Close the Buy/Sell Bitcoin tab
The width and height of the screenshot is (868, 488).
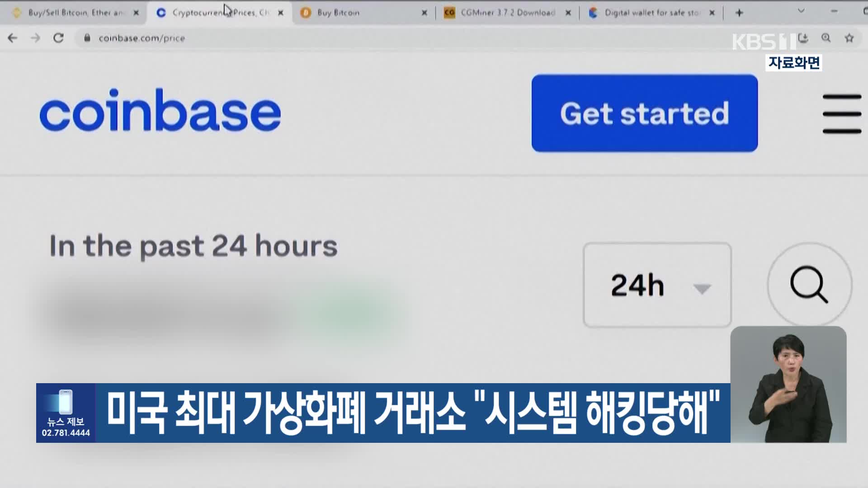pyautogui.click(x=136, y=13)
